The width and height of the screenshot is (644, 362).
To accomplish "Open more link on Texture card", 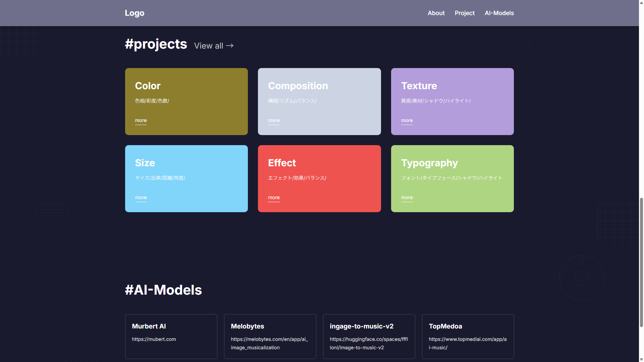I will (x=407, y=121).
